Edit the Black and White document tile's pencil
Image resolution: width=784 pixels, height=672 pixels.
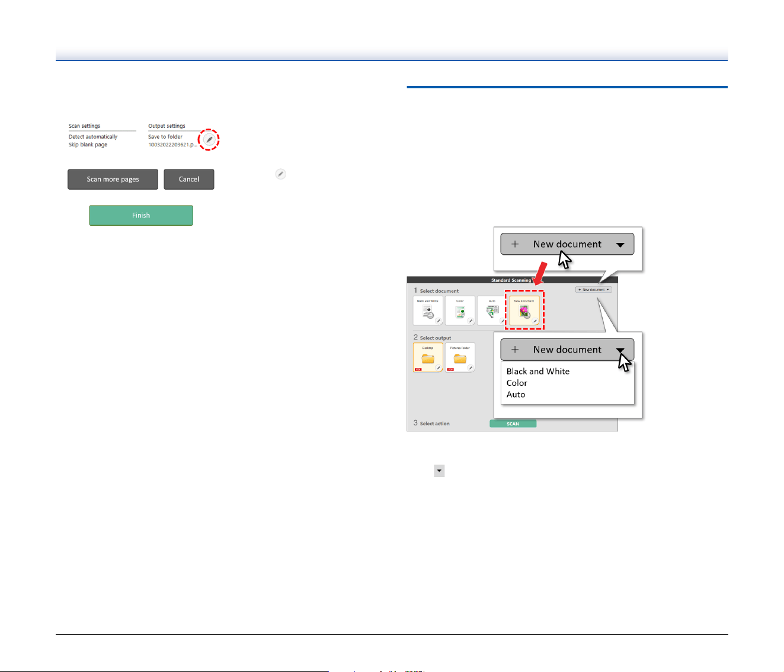(439, 321)
